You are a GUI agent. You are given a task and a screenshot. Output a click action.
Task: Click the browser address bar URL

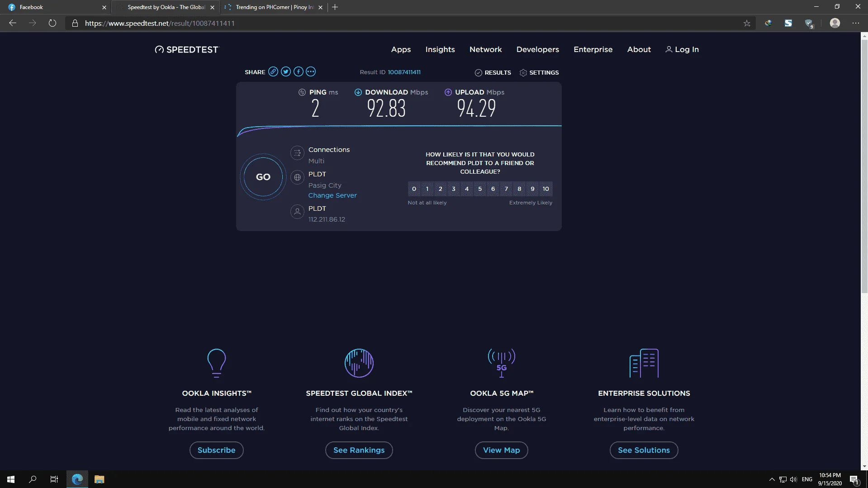pos(160,24)
